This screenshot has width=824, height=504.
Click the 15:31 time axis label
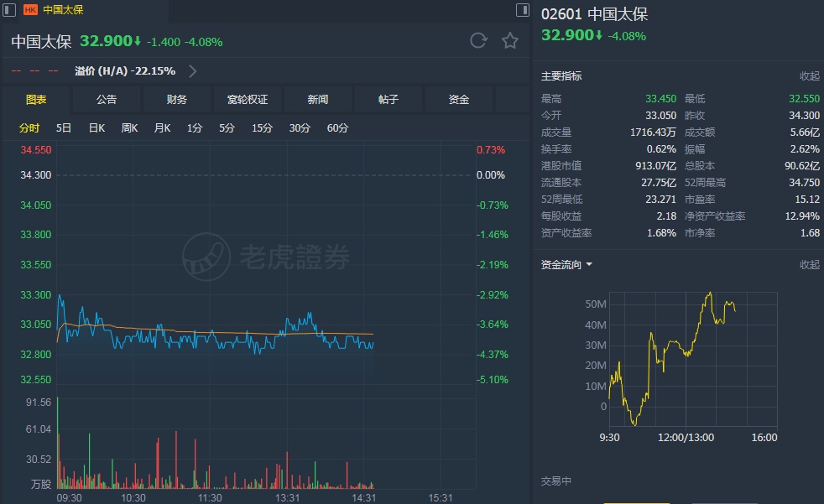(x=441, y=497)
